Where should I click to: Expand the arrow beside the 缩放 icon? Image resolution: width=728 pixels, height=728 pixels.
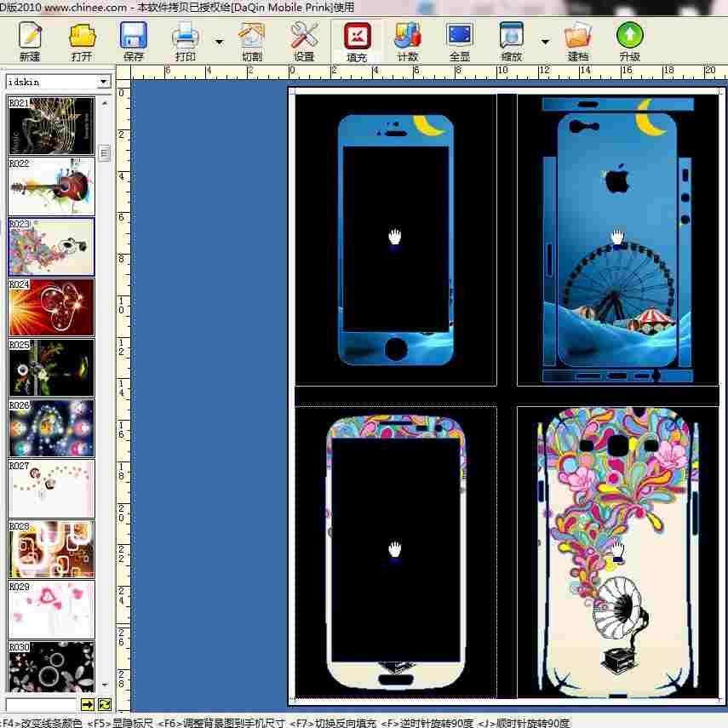pyautogui.click(x=546, y=42)
